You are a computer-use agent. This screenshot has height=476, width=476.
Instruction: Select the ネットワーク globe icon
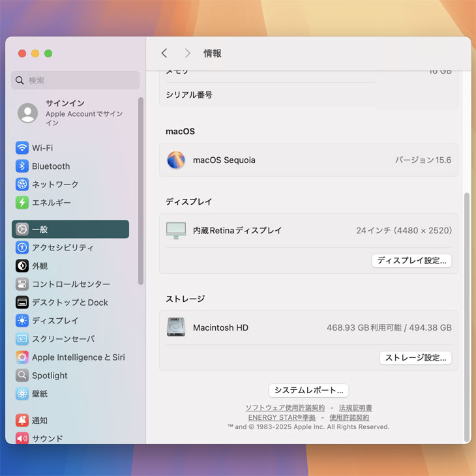point(22,185)
